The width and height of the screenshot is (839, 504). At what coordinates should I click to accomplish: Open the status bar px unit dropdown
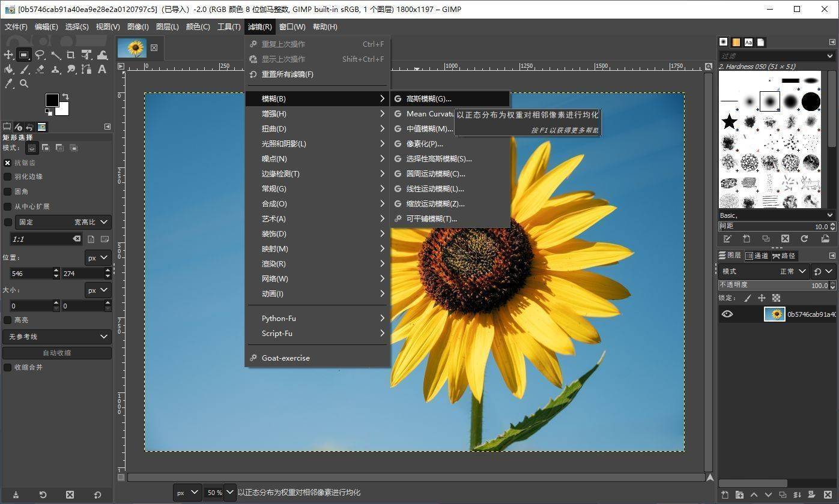click(x=187, y=493)
